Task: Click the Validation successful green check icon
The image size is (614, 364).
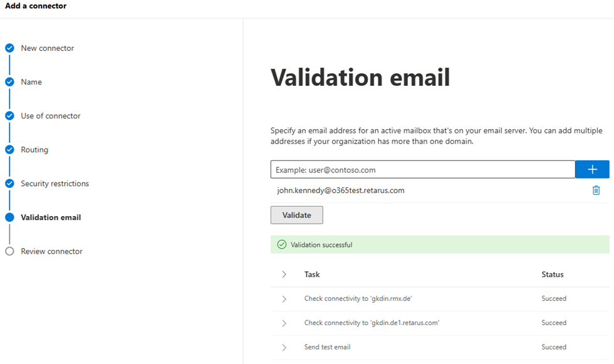Action: coord(281,244)
